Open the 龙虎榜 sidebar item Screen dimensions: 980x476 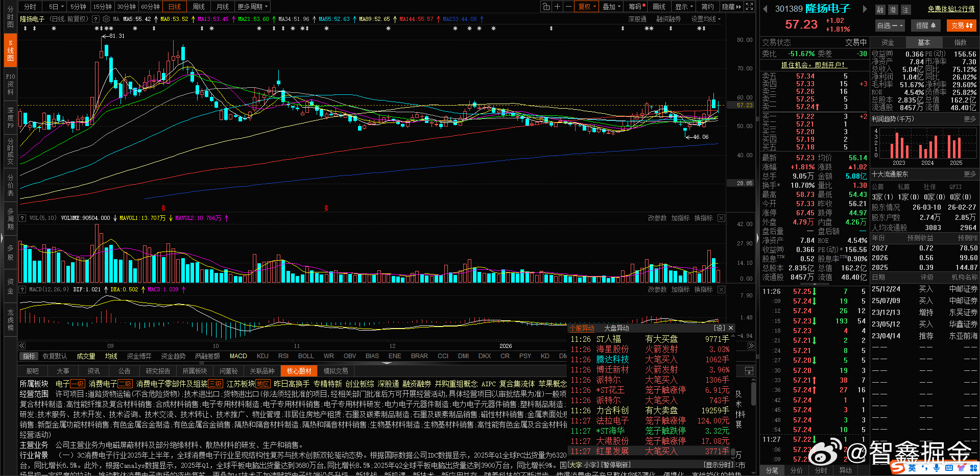click(10, 320)
